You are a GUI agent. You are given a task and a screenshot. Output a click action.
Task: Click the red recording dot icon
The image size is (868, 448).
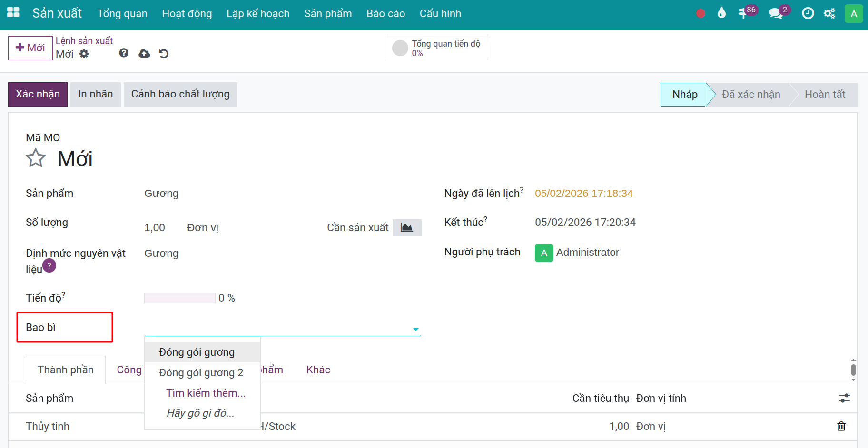[x=700, y=13]
